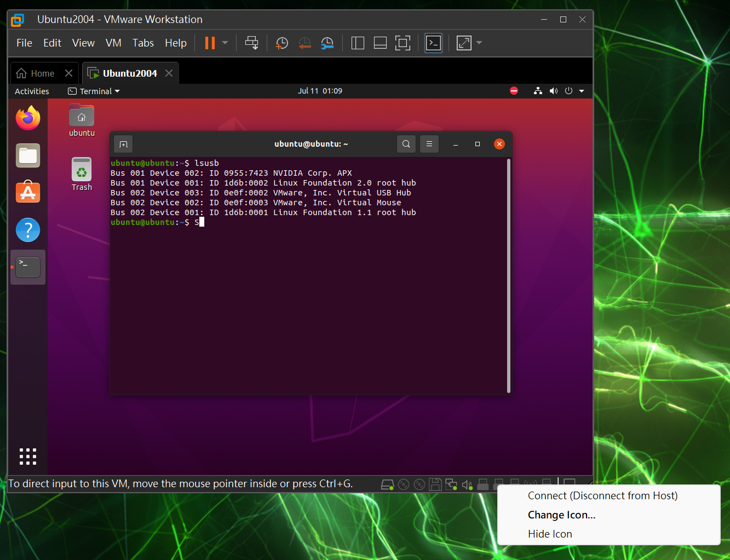The image size is (730, 560).
Task: Open the VM menu
Action: (113, 43)
